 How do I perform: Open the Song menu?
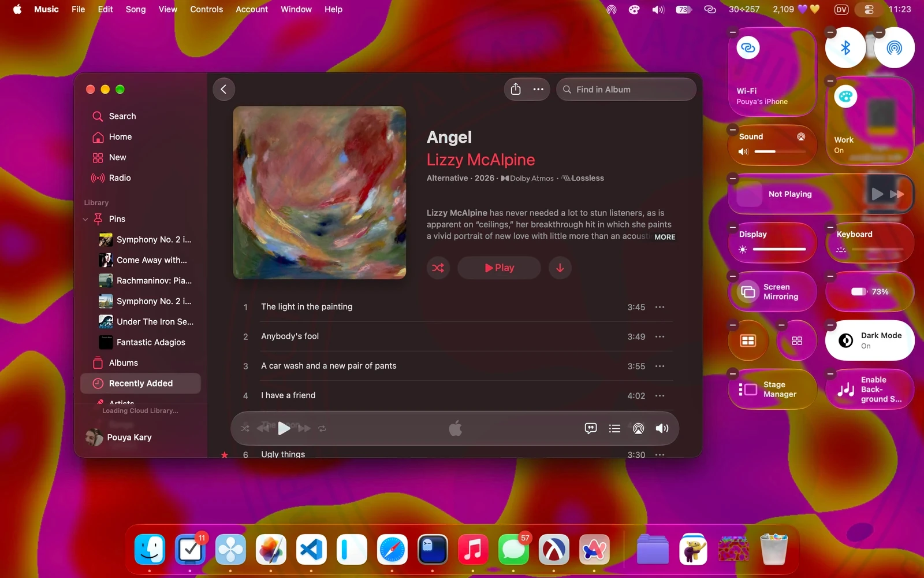(136, 9)
